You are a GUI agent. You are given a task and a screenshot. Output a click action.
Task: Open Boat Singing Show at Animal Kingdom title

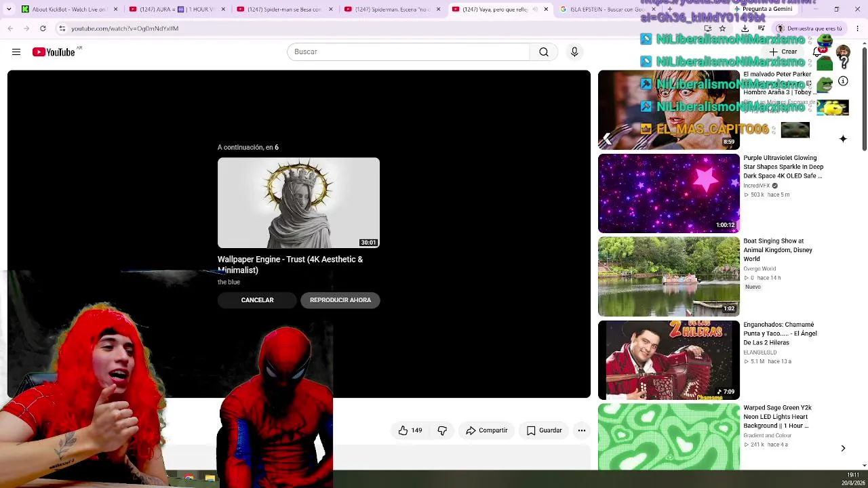778,250
